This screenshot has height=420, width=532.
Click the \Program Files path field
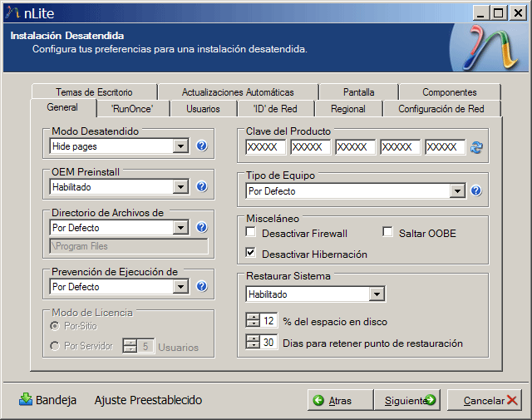[129, 246]
